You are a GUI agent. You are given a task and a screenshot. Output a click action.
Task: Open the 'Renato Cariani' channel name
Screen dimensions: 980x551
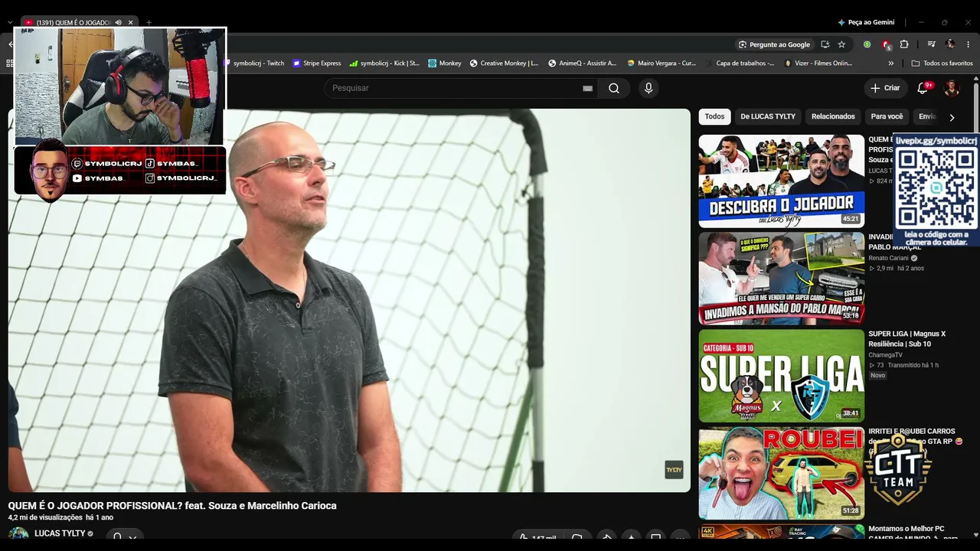pos(888,258)
